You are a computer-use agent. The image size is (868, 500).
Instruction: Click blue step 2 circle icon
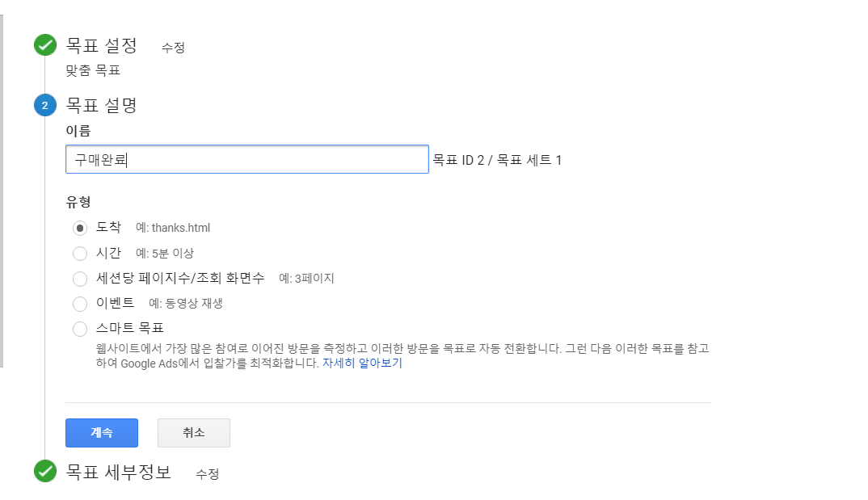click(45, 105)
